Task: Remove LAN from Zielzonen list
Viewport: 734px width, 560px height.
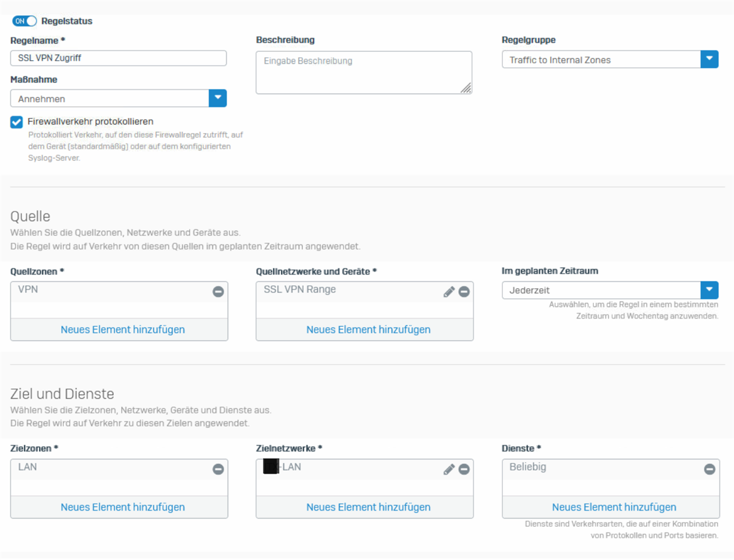Action: click(x=218, y=469)
